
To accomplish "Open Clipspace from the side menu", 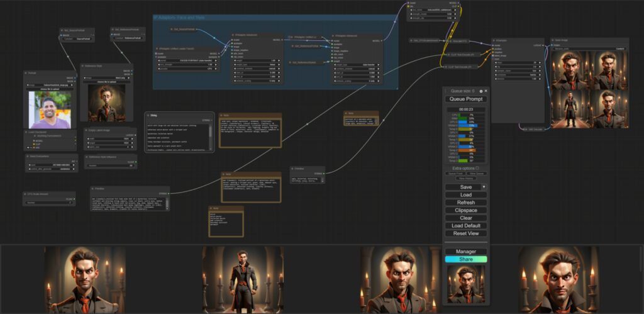I will tap(465, 210).
